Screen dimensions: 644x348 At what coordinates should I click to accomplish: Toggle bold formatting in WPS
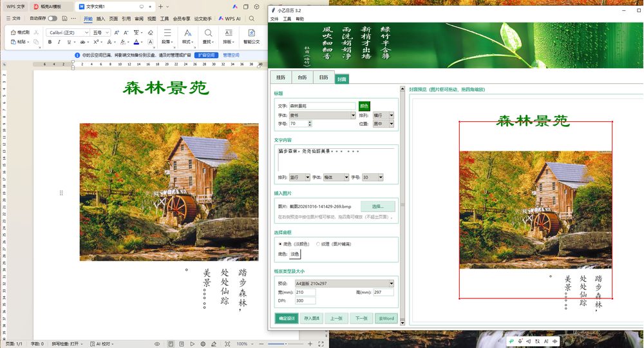coord(50,42)
